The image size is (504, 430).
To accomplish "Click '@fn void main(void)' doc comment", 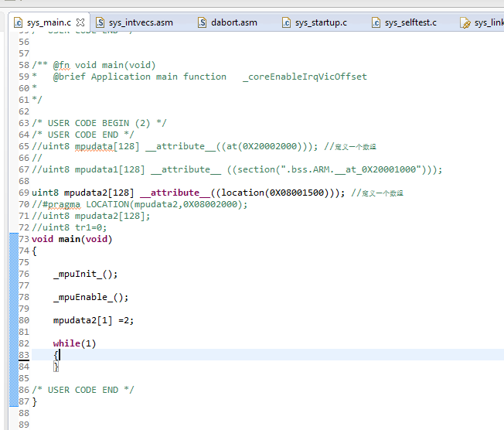I will coord(104,65).
